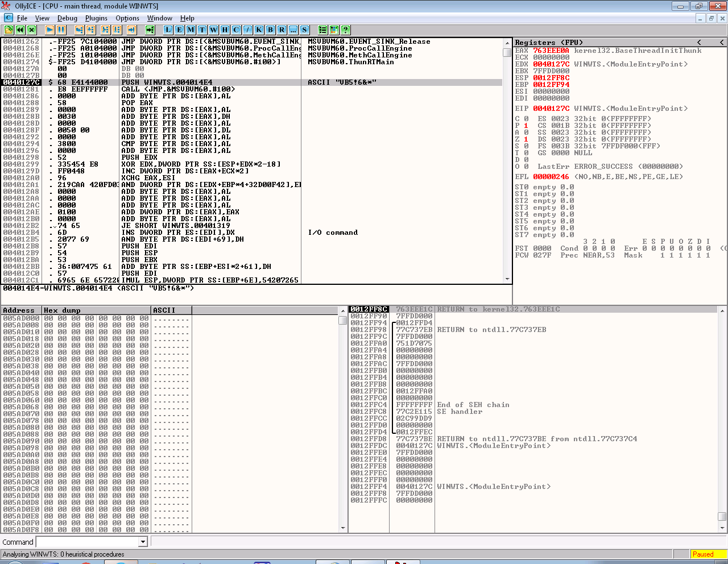Screen dimensions: 728x564
Task: Click the Hex dump column header
Action: tap(96, 310)
